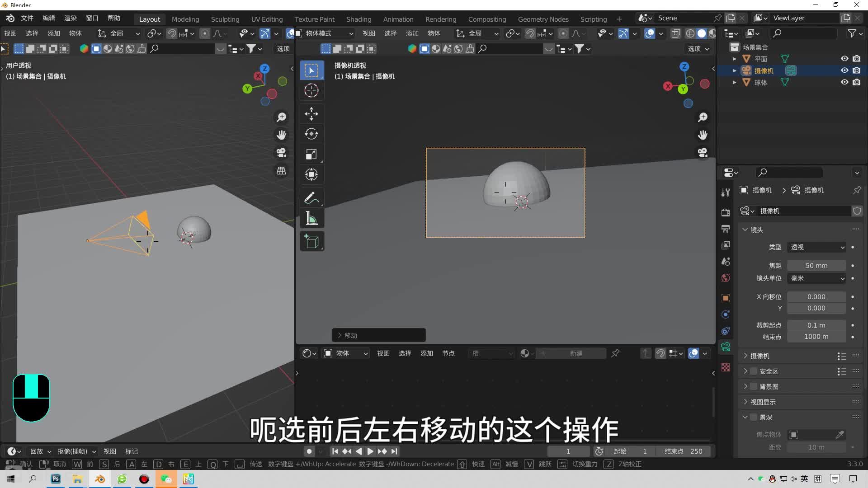
Task: Toggle auto keying record button
Action: pyautogui.click(x=309, y=451)
